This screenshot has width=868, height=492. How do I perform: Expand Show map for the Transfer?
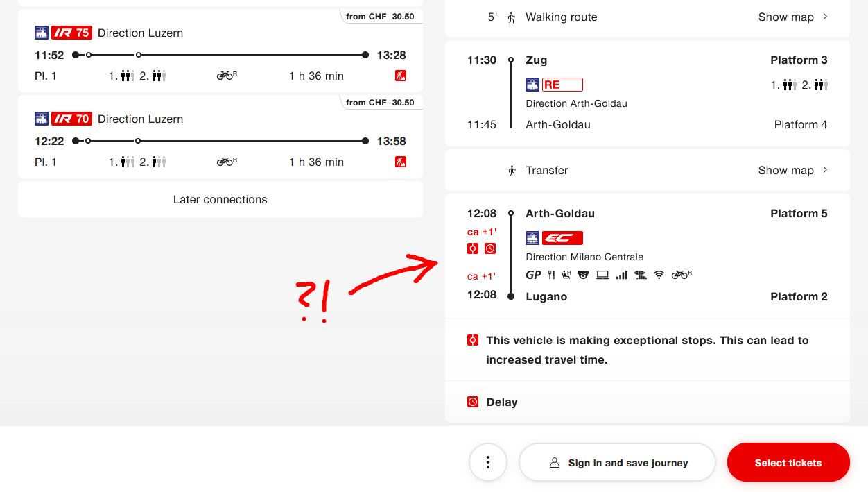tap(792, 171)
